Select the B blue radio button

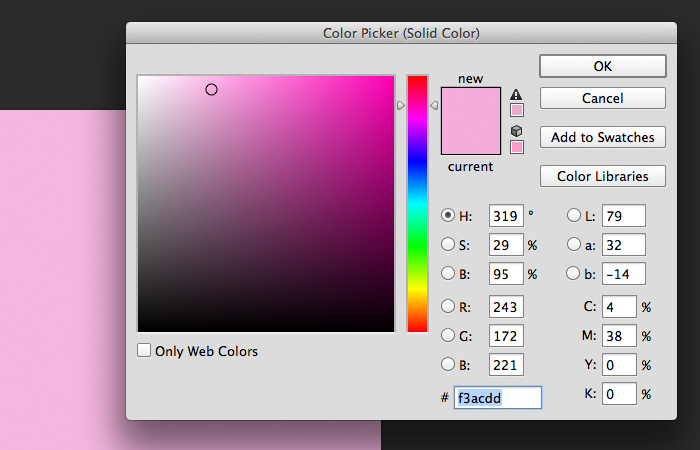coord(448,364)
